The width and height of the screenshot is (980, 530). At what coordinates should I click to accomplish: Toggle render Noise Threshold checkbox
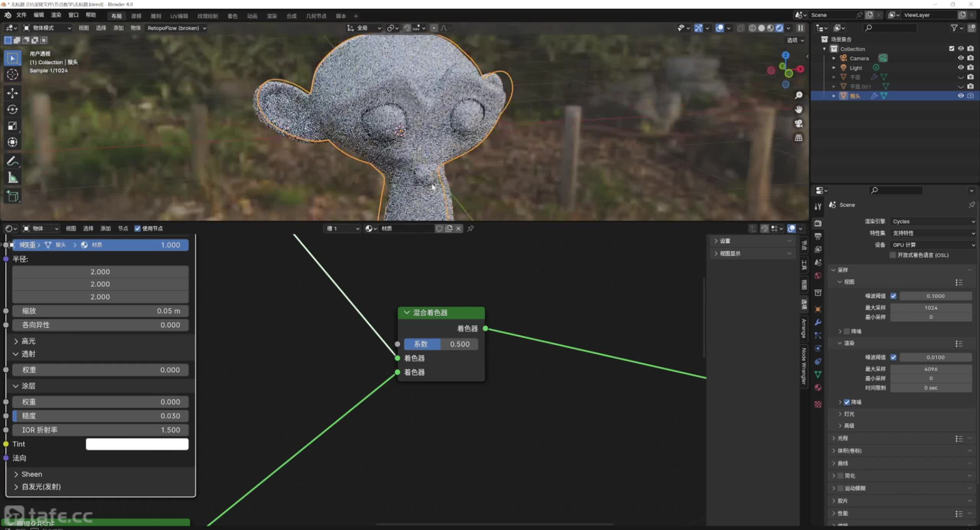pos(893,357)
